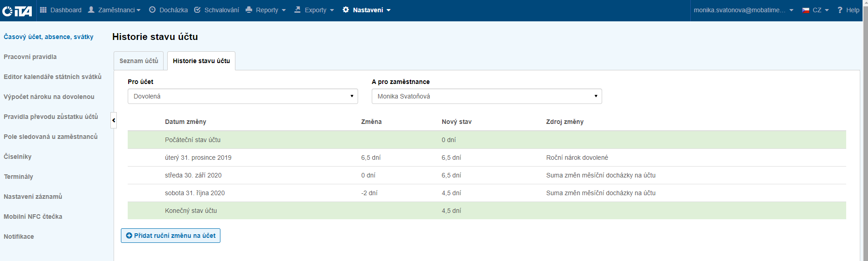Open the employee dropdown with Monika Svatoňová
The image size is (868, 261).
click(x=486, y=96)
